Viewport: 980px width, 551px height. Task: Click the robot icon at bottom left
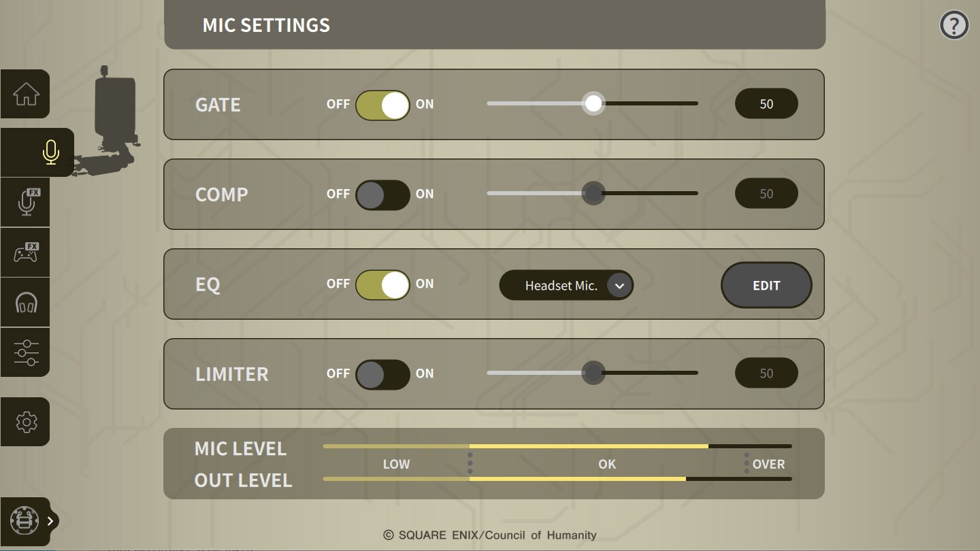click(25, 520)
